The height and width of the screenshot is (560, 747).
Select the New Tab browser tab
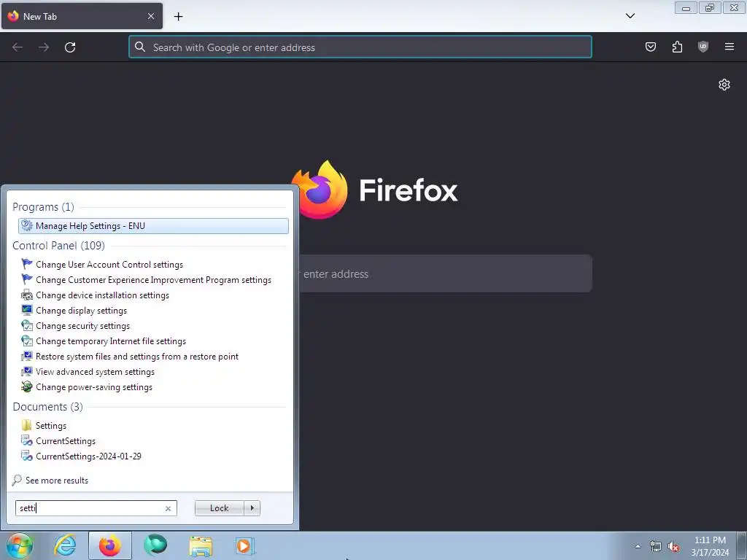(82, 16)
